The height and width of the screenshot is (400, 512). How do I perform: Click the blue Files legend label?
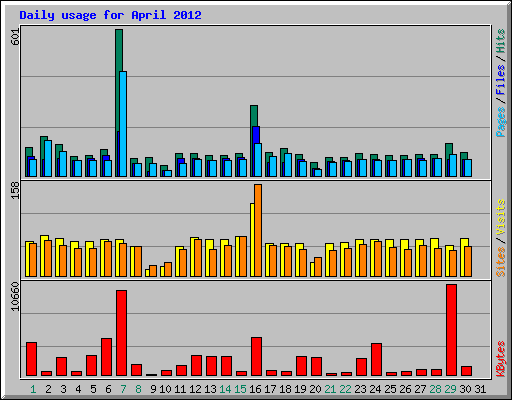(500, 80)
